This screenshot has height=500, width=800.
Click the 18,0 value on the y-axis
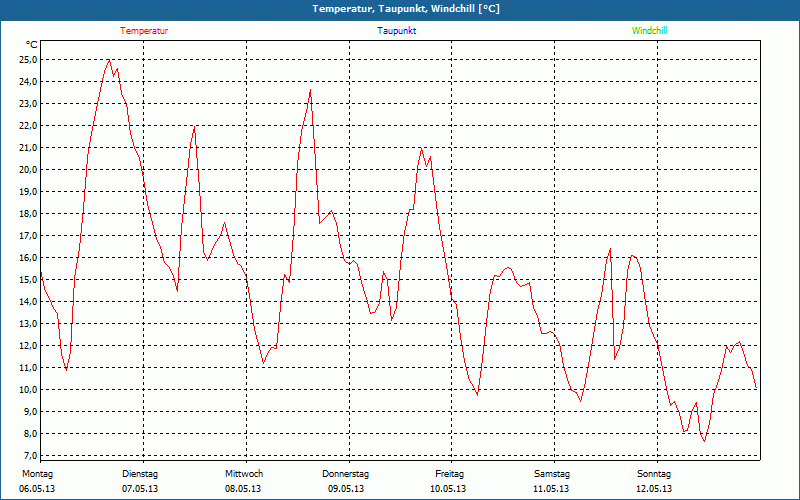click(28, 214)
